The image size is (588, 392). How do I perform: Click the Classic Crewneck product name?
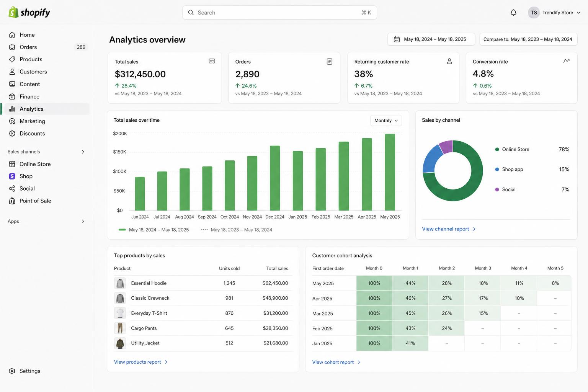tap(150, 298)
